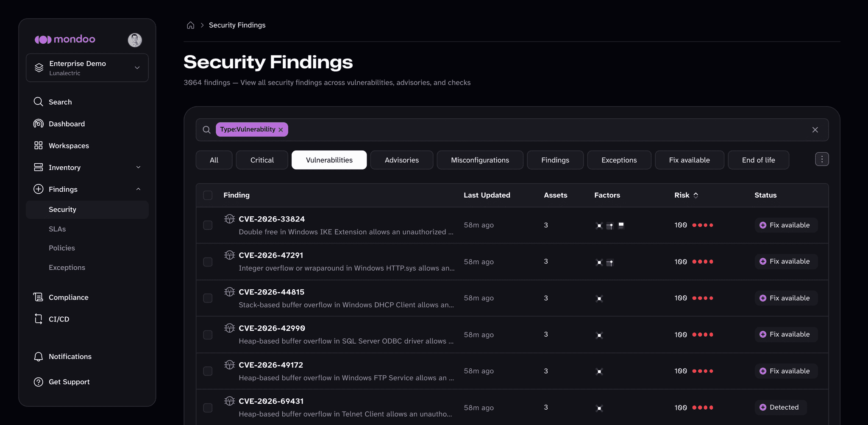Click the bug icon for CVE-2026-42990
Viewport: 868px width, 425px height.
(229, 328)
